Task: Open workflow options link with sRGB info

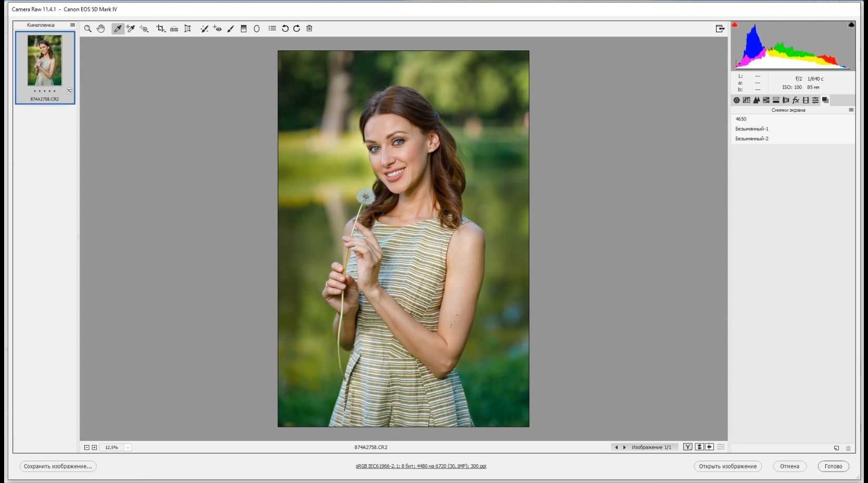Action: click(421, 466)
